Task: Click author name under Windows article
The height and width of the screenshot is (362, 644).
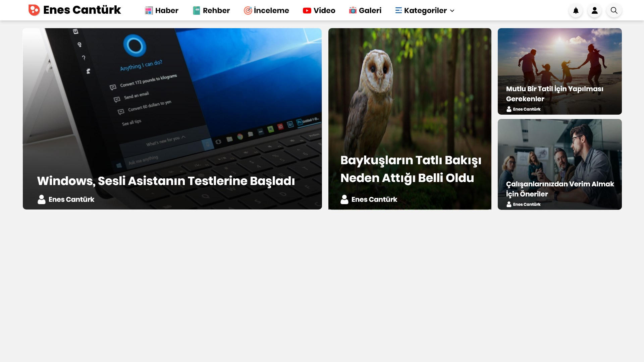Action: (x=71, y=199)
